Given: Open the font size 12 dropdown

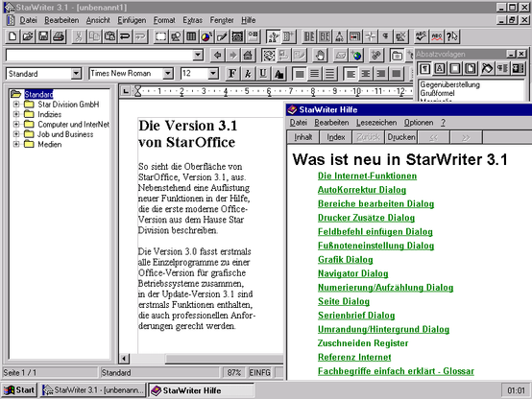Looking at the screenshot, I should [x=213, y=73].
